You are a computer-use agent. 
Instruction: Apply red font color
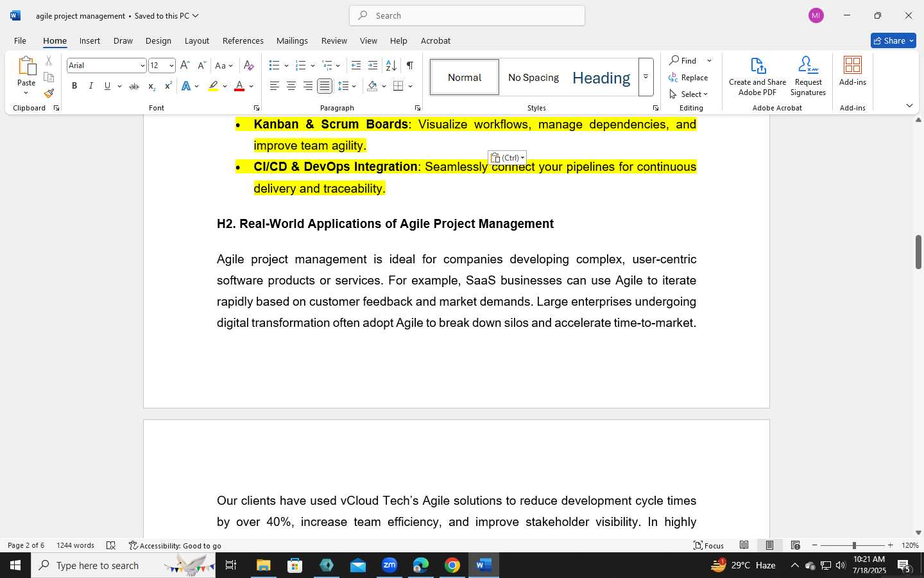coord(239,86)
